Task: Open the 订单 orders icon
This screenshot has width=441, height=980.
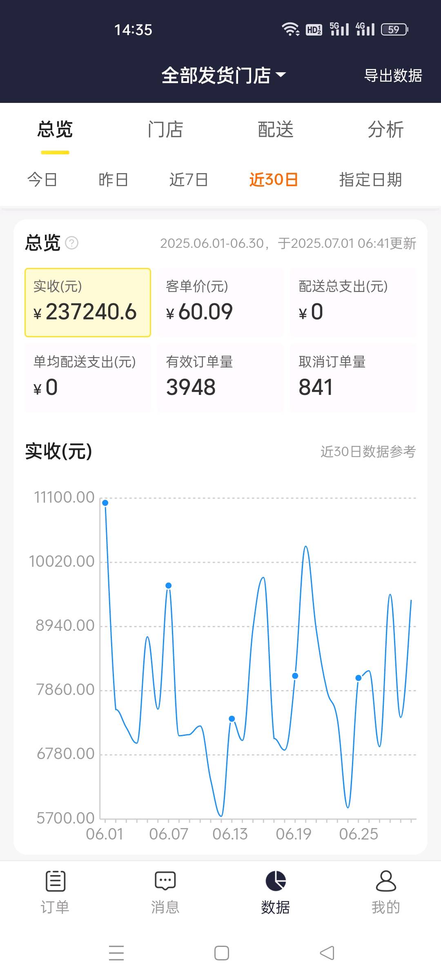Action: point(55,881)
